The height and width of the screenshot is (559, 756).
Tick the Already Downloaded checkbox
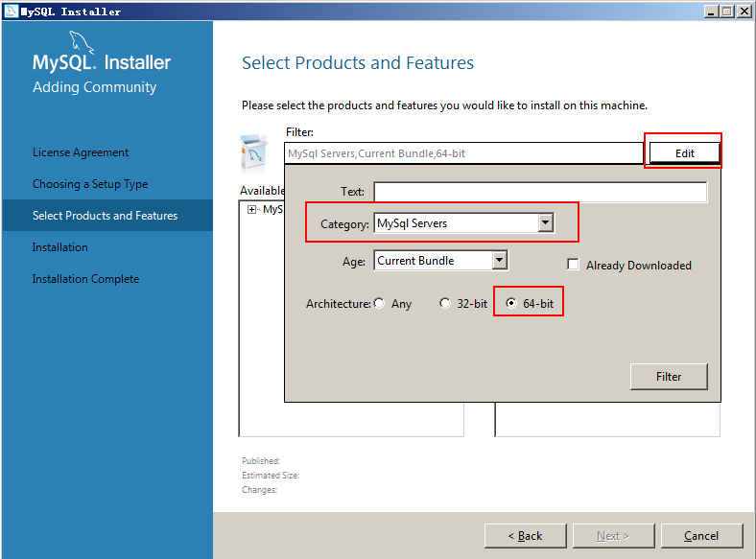(x=573, y=265)
